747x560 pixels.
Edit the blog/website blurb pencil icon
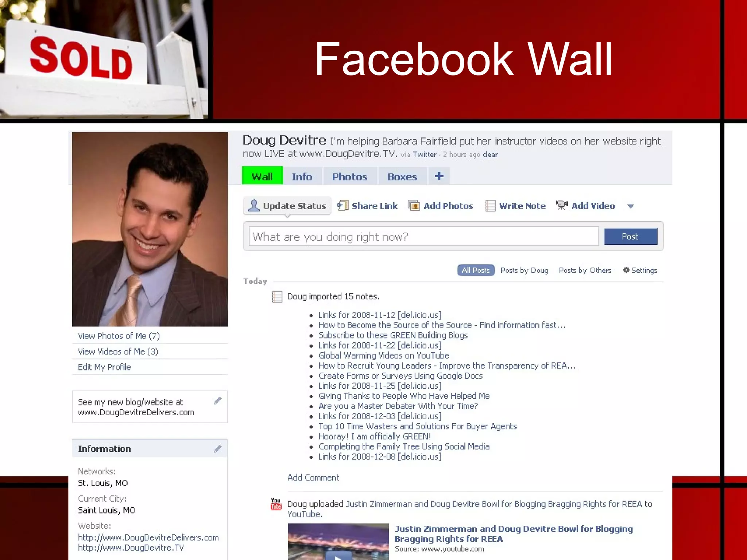(217, 401)
